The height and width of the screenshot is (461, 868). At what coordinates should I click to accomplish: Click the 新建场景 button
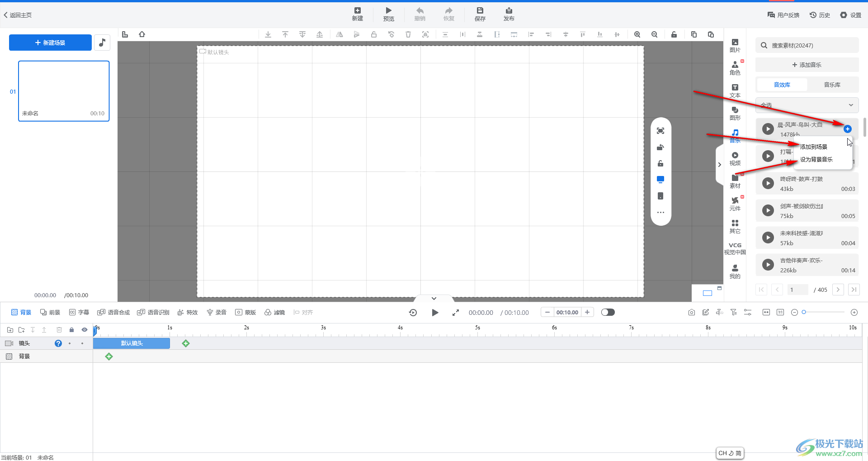coord(50,43)
